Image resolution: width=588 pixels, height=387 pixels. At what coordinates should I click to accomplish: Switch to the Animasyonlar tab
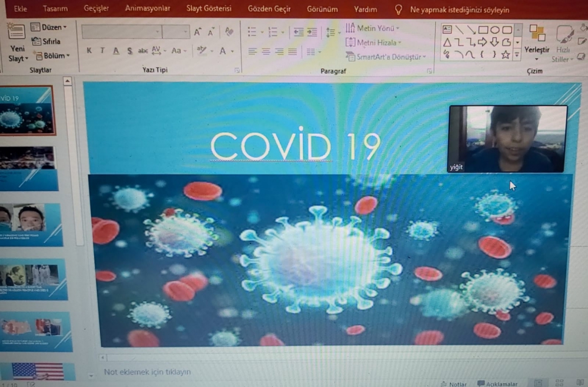[x=148, y=8]
